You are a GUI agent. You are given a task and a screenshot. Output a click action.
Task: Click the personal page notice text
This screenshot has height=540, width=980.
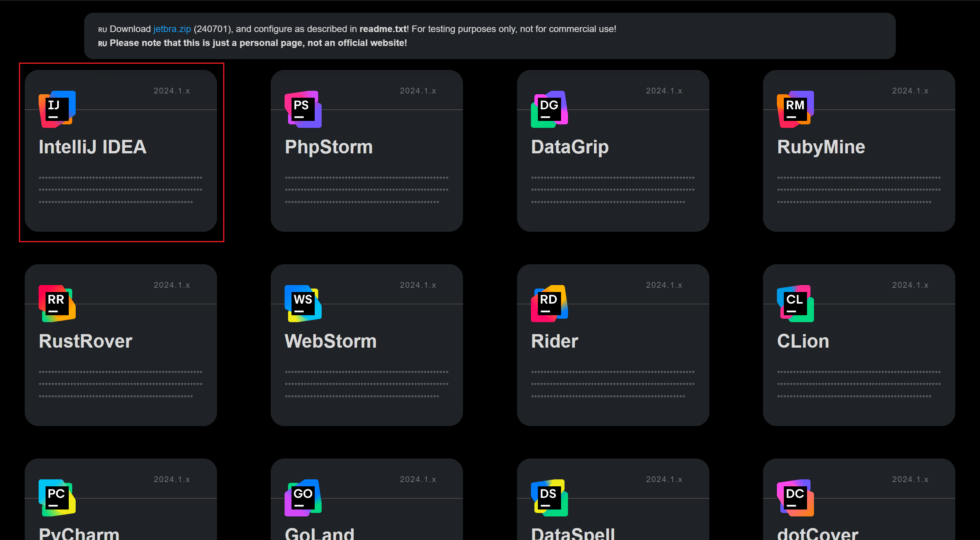[x=258, y=43]
